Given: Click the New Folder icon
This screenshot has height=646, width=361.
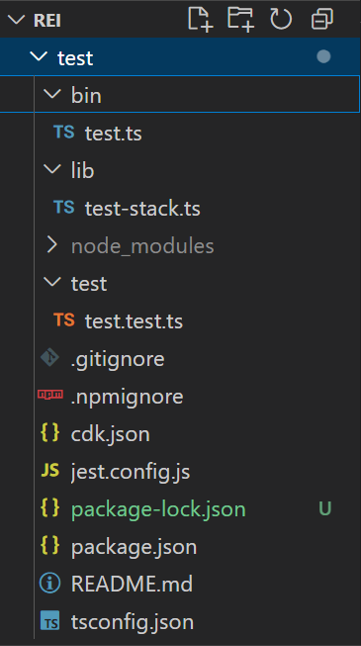Looking at the screenshot, I should pos(240,19).
